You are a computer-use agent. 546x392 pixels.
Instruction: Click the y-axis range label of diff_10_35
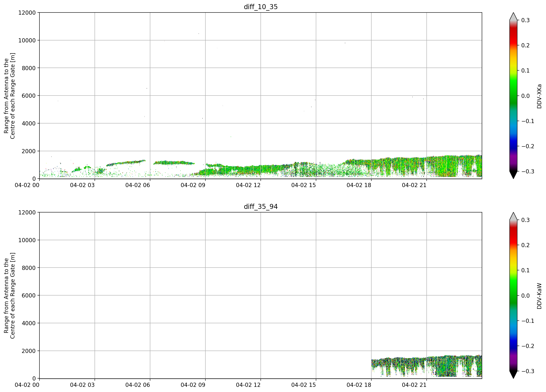click(9, 96)
